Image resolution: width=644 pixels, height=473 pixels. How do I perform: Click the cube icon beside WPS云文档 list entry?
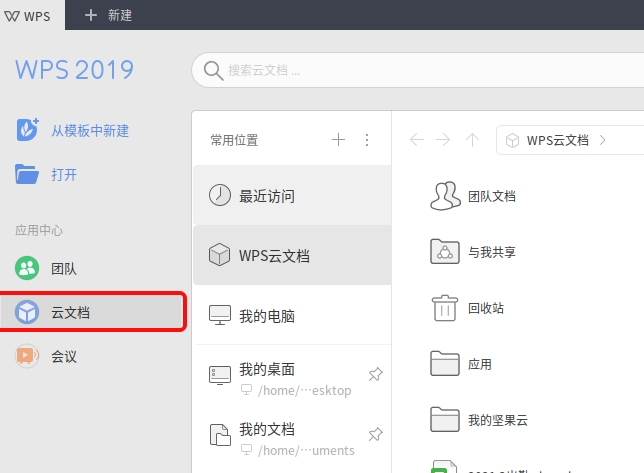[219, 255]
